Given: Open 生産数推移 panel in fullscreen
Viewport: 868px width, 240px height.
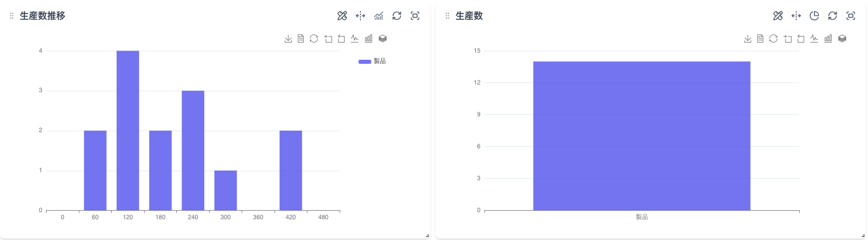Looking at the screenshot, I should pyautogui.click(x=415, y=16).
